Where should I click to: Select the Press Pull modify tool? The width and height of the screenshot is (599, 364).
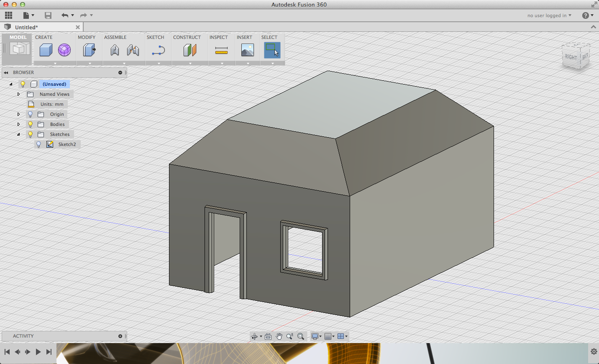[x=89, y=50]
